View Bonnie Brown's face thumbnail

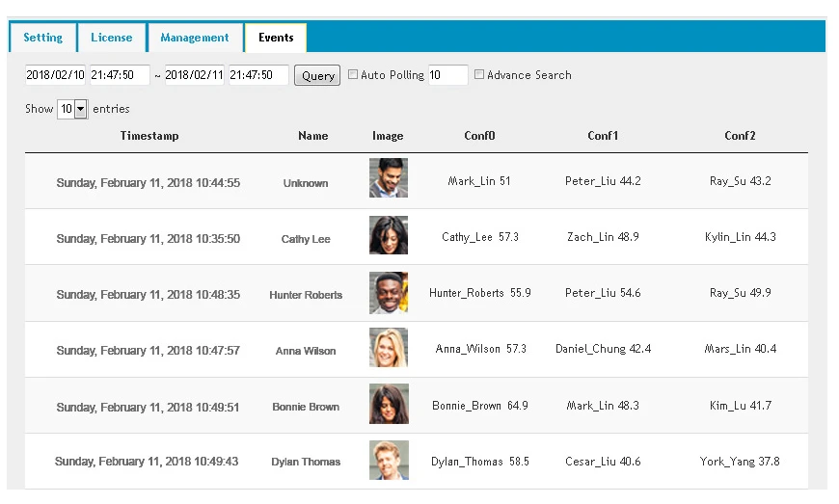[x=388, y=404]
